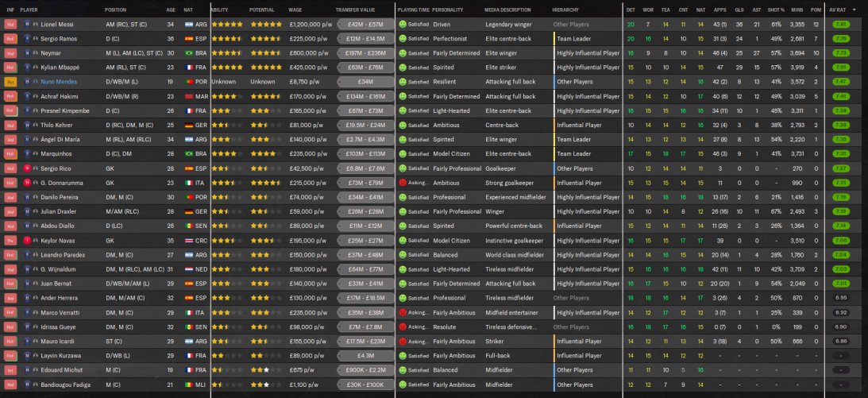
Task: Click the Costa Rica flag in Keylor Navas's row
Action: pos(189,241)
